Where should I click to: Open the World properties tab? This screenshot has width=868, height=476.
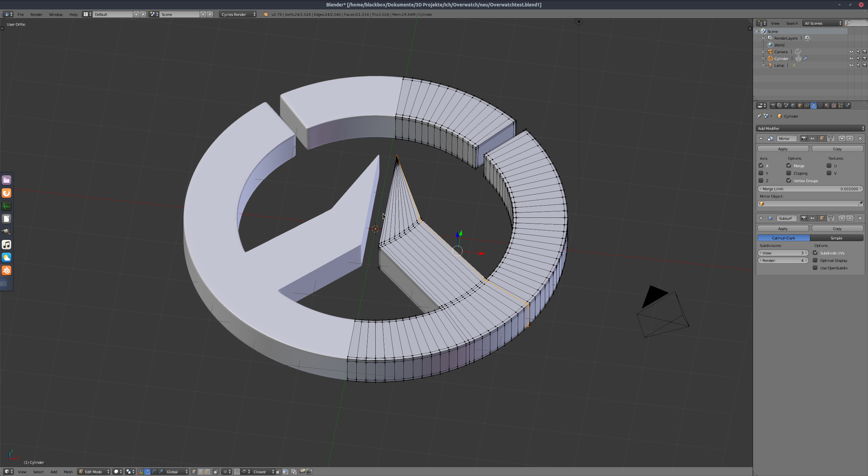(793, 106)
